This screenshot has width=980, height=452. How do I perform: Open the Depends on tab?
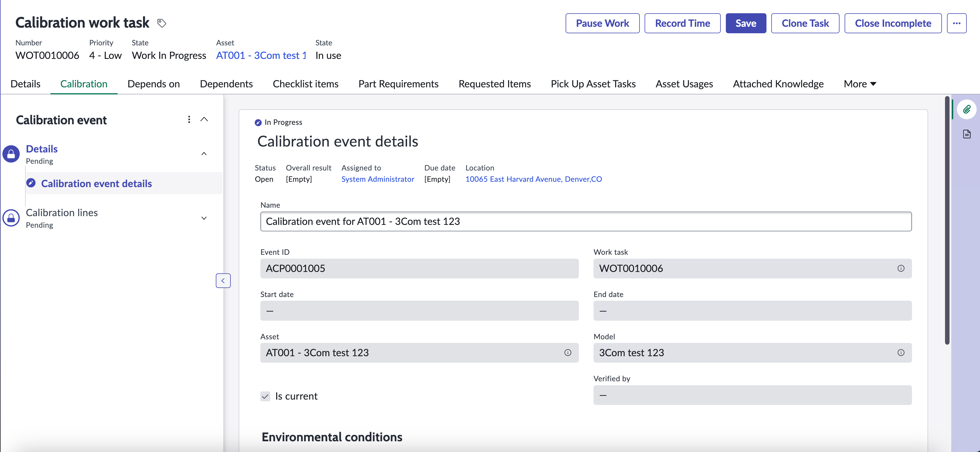pos(154,84)
